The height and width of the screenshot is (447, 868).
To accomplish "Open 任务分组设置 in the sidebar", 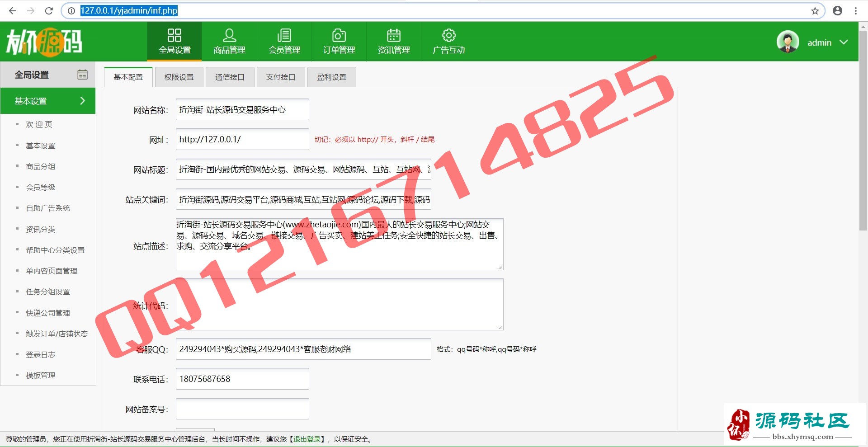I will (48, 292).
